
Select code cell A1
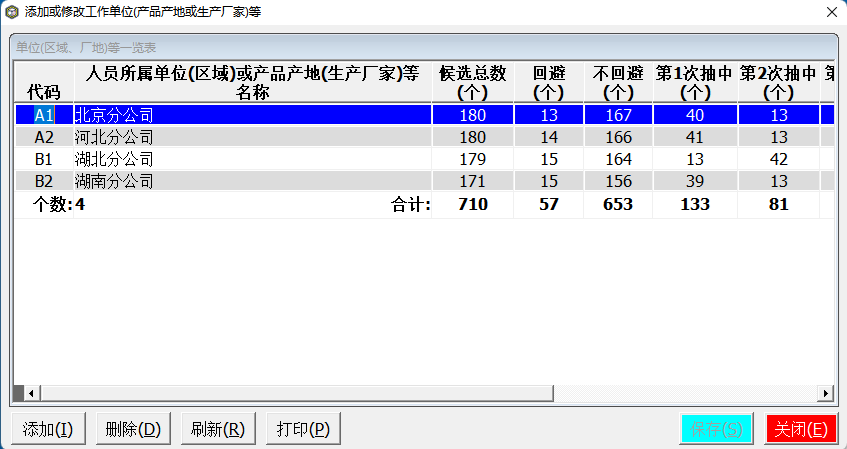(44, 115)
